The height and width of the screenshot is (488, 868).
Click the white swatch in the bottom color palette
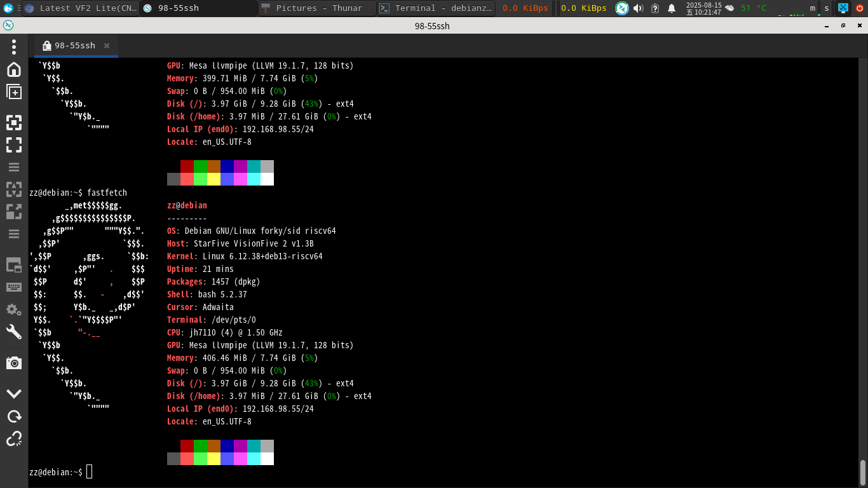point(267,459)
